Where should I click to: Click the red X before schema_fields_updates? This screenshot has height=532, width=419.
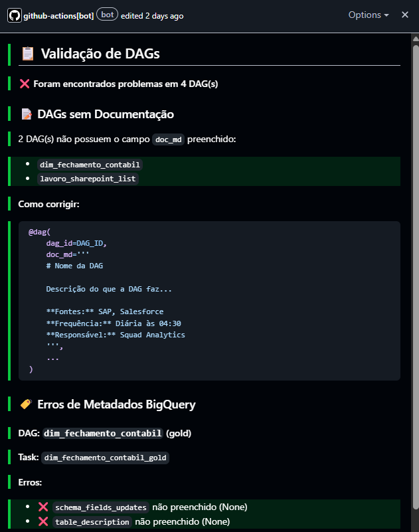click(43, 507)
